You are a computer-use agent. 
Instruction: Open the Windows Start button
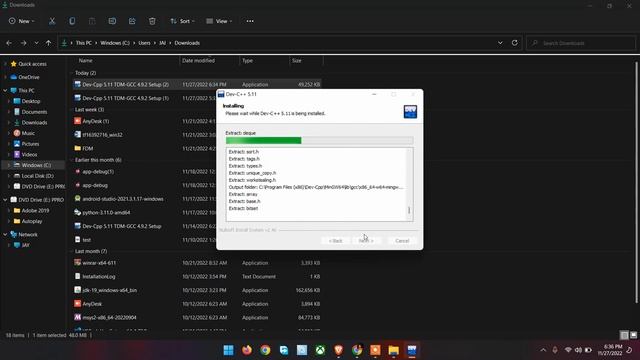point(229,350)
